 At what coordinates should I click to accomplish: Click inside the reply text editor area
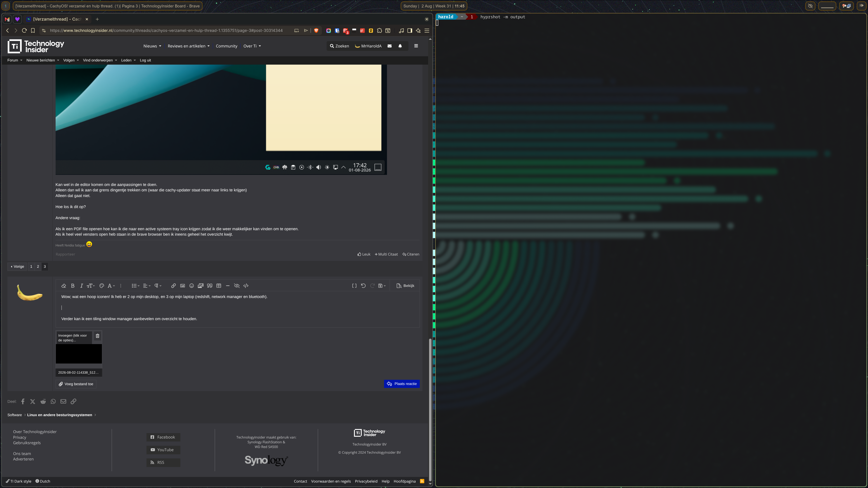click(x=237, y=309)
